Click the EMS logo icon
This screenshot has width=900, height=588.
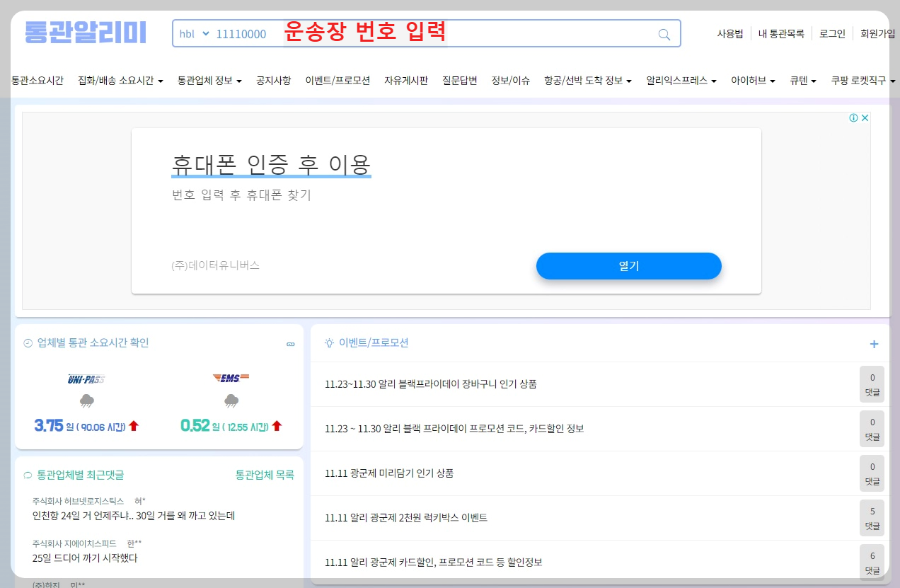[x=231, y=378]
